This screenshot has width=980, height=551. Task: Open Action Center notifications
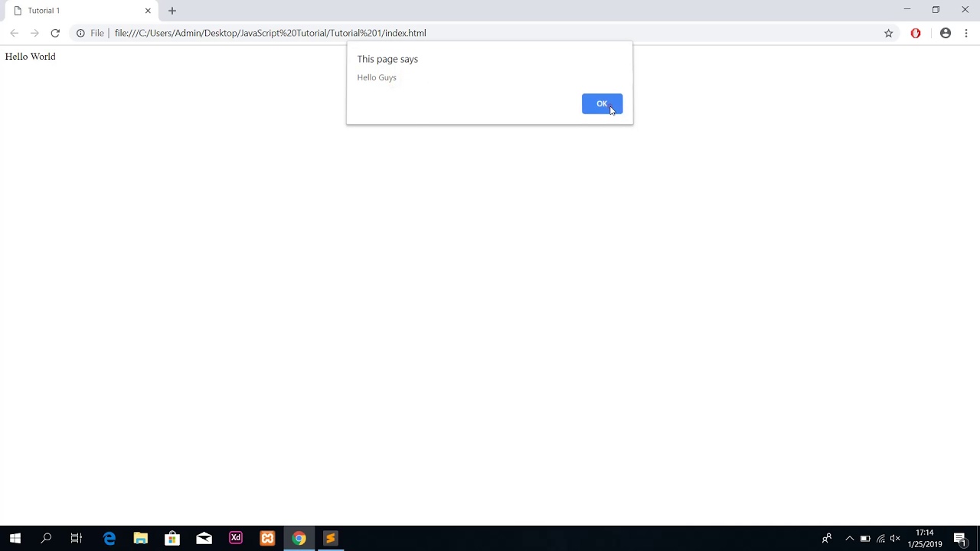(x=960, y=539)
